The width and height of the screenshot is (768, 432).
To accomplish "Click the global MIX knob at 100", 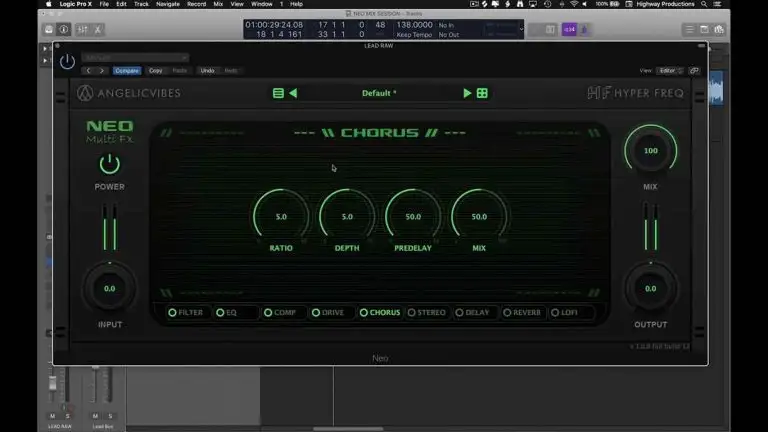I will 650,151.
